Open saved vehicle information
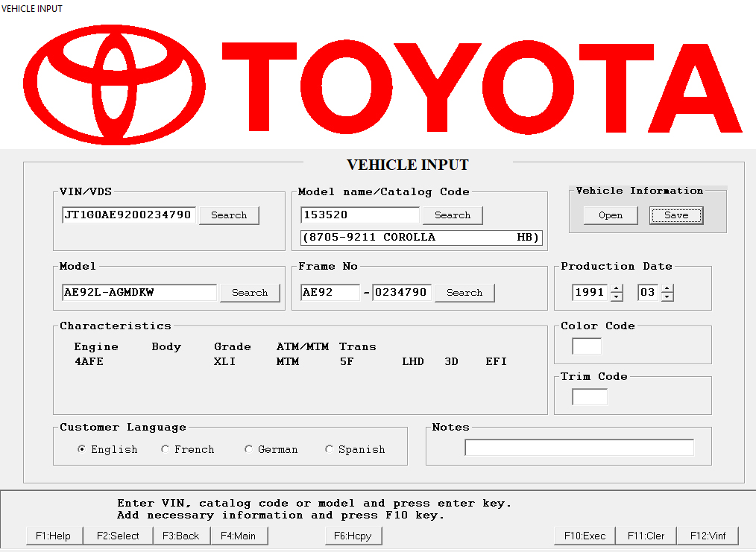Viewport: 756px width, 552px height. click(611, 215)
